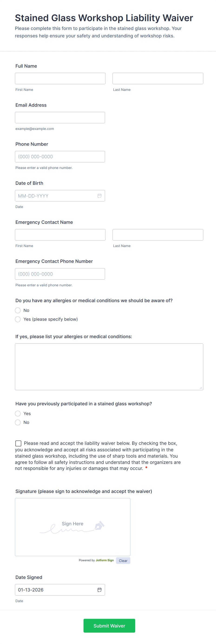216x644 pixels.
Task: Select Emergency Contact first name field
Action: pos(60,235)
